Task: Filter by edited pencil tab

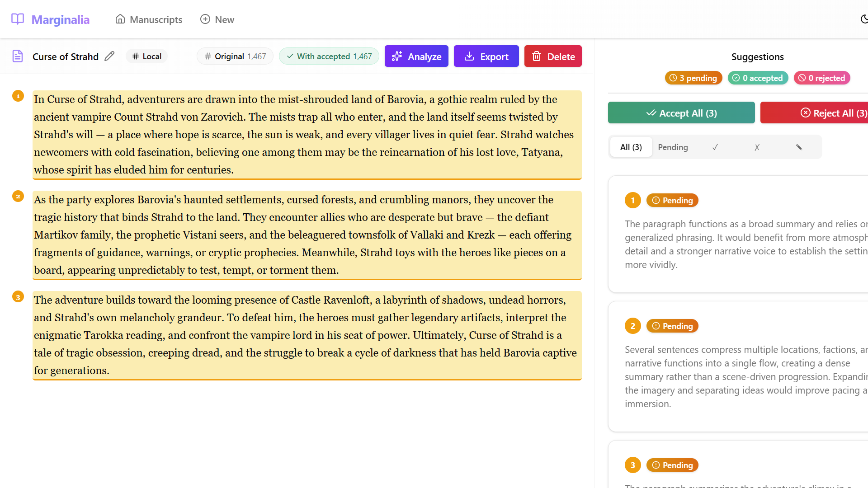Action: (x=799, y=147)
